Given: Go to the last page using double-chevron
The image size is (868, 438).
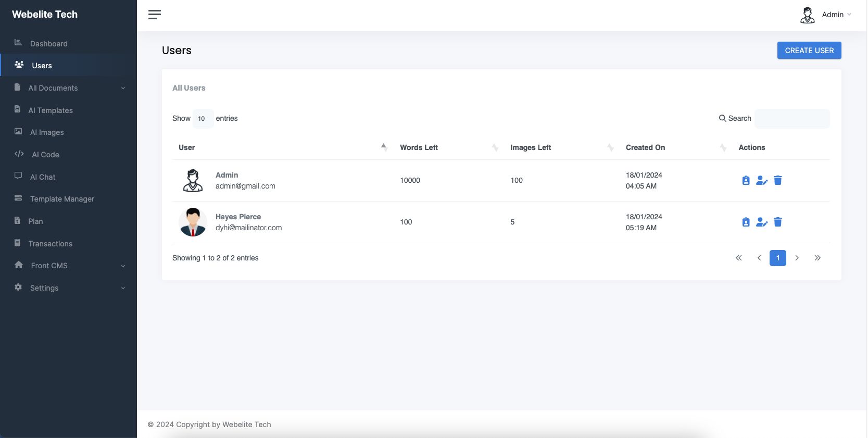Looking at the screenshot, I should [x=817, y=258].
